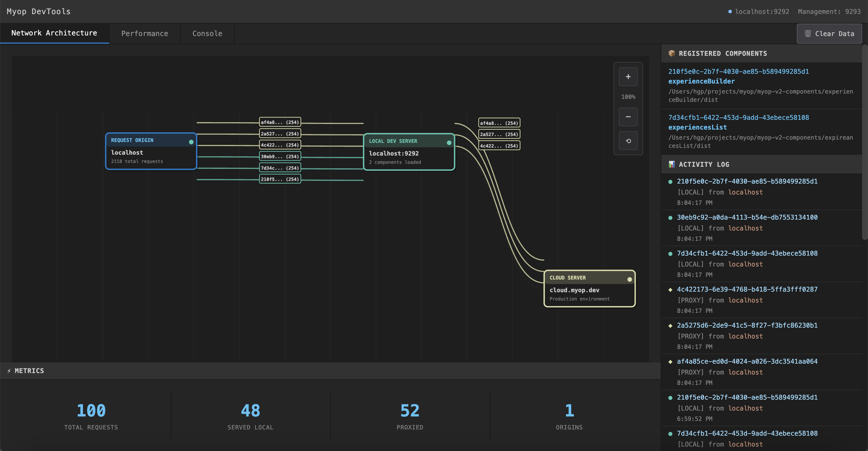Screen dimensions: 868x451
Task: Expand the 7d34c... (254) request label
Action: tap(280, 167)
